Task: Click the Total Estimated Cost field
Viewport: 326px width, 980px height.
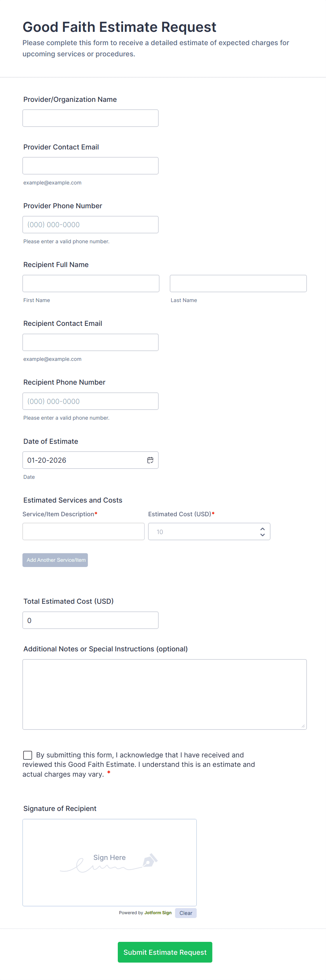Action: click(90, 620)
